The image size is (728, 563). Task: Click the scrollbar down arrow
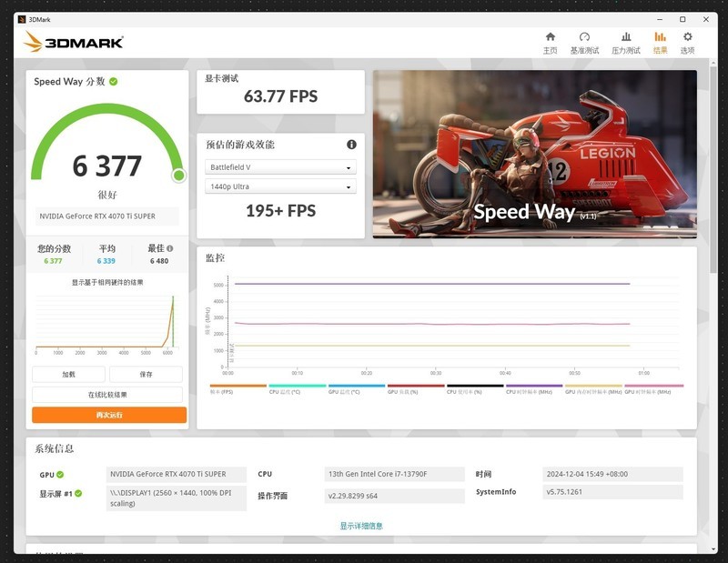coord(713,548)
